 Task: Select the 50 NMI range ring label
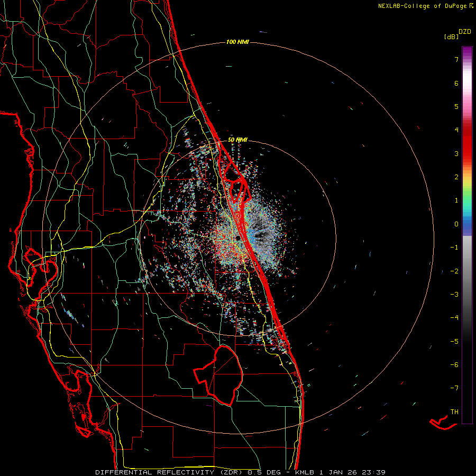[x=237, y=140]
